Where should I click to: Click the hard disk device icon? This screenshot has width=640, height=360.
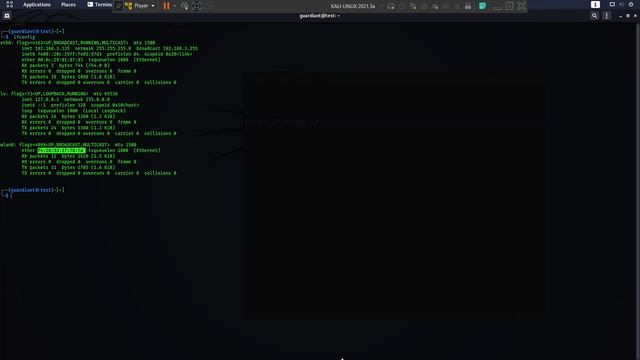click(391, 6)
